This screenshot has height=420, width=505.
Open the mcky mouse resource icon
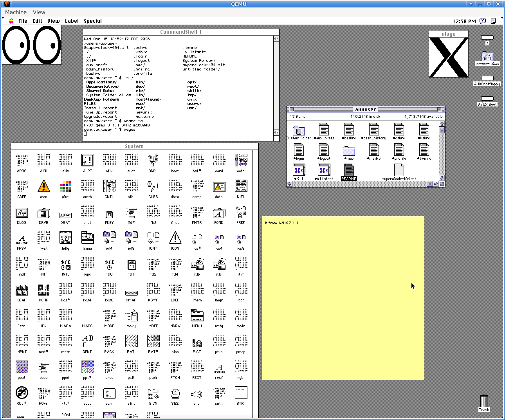tap(131, 315)
